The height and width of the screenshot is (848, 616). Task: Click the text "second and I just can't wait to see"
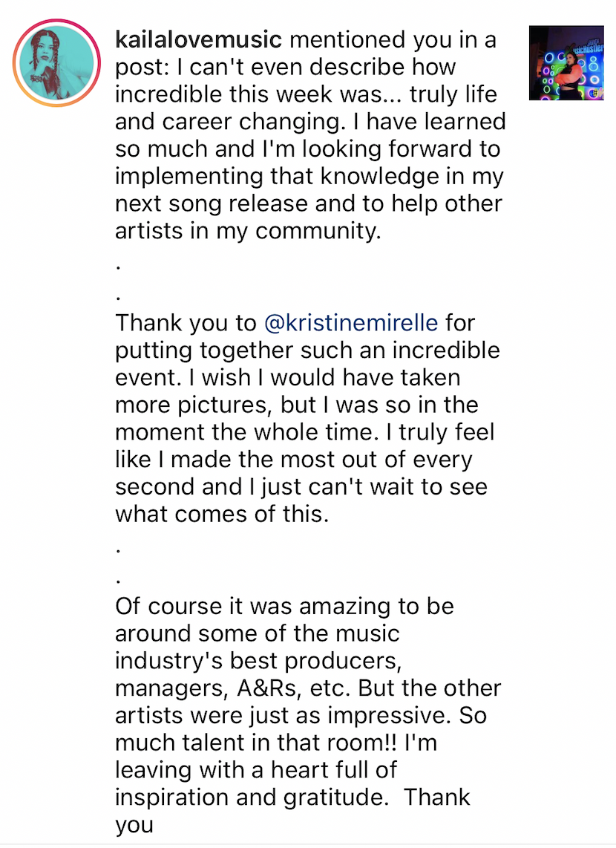[x=301, y=486]
